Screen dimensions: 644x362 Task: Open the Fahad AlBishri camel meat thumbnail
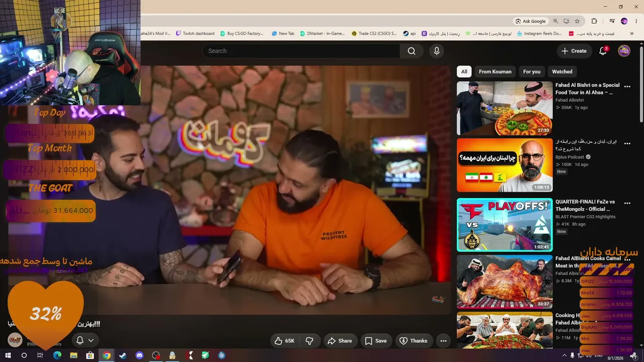(x=505, y=282)
